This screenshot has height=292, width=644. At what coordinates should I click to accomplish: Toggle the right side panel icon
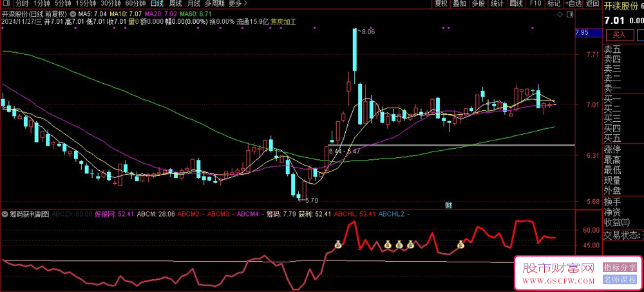point(570,15)
